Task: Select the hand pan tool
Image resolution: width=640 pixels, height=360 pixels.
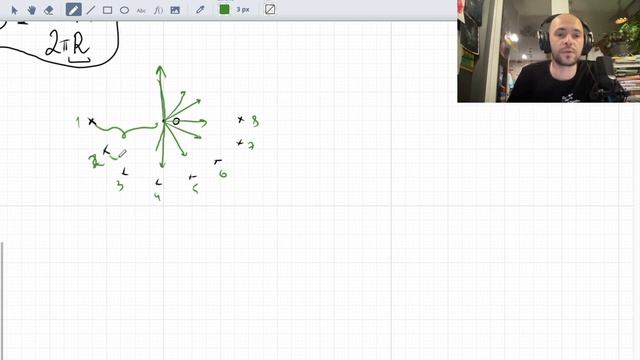Action: (x=31, y=10)
